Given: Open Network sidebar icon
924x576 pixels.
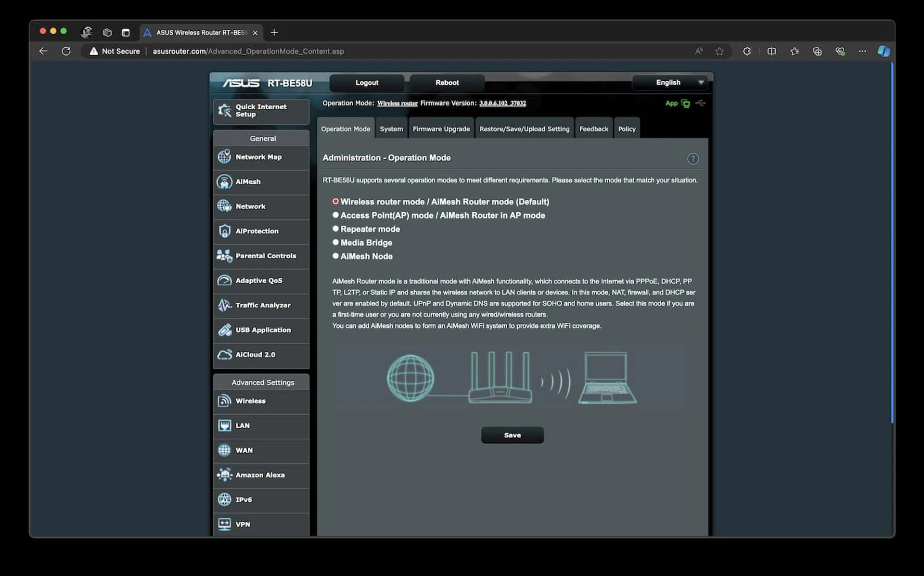Looking at the screenshot, I should [x=224, y=206].
